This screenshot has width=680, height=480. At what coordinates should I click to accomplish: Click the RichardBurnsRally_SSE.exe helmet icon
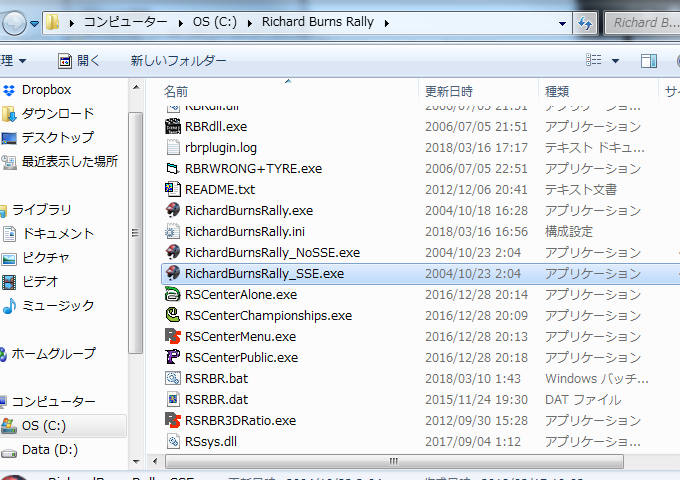point(173,274)
